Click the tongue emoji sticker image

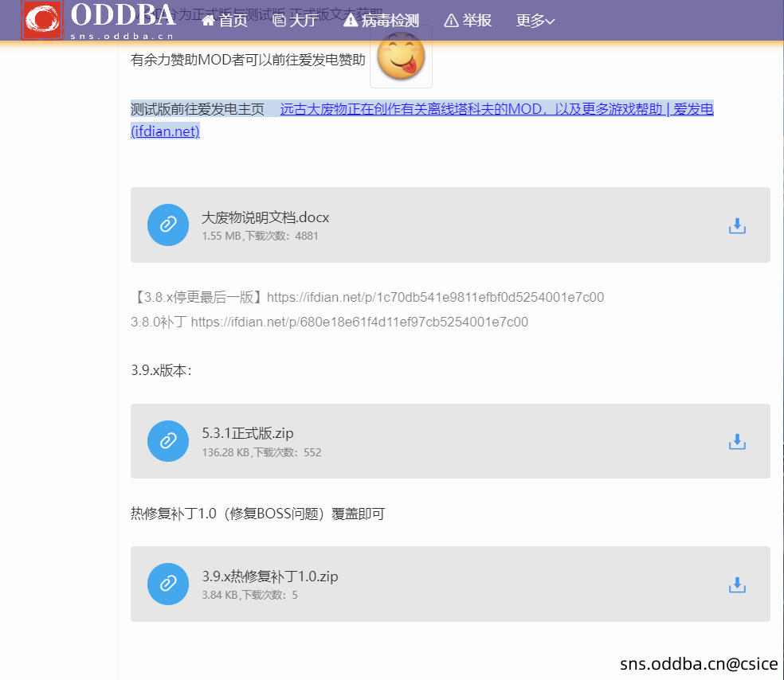pyautogui.click(x=401, y=57)
